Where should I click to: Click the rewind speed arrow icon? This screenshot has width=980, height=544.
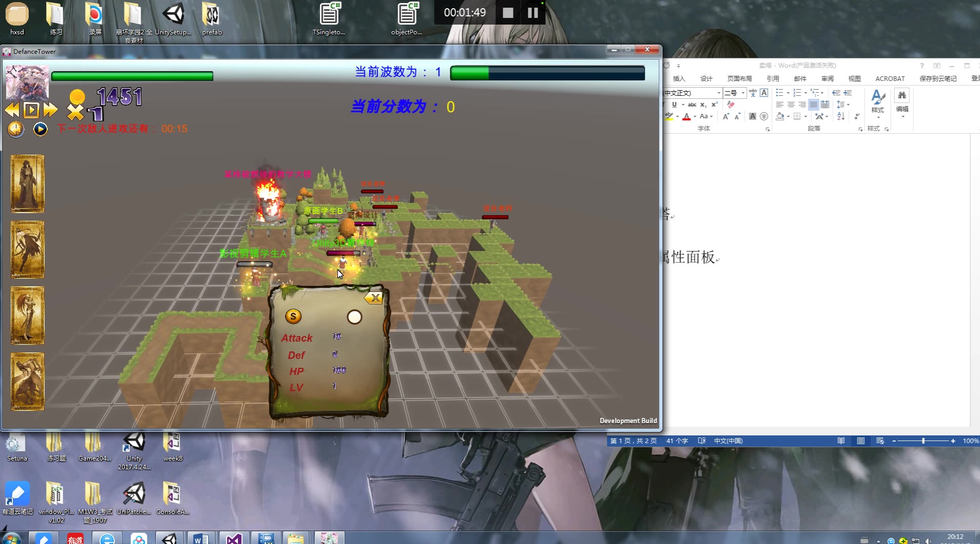click(x=11, y=110)
